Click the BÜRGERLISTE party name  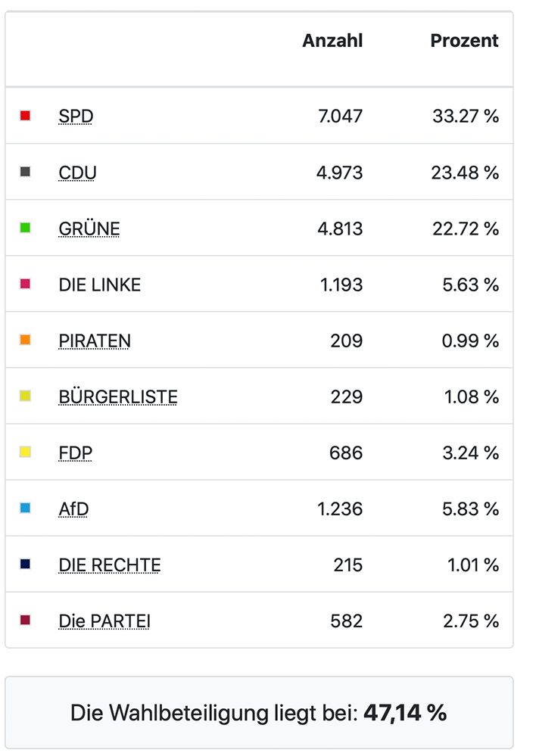[118, 397]
